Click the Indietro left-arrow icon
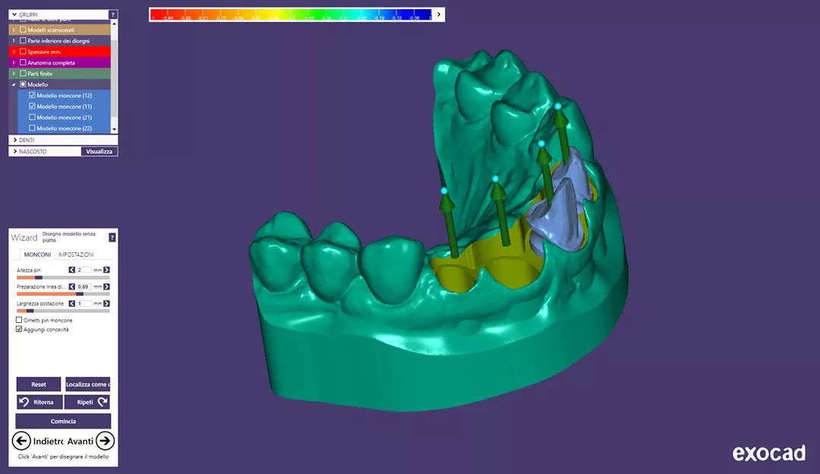The image size is (820, 474). click(22, 441)
